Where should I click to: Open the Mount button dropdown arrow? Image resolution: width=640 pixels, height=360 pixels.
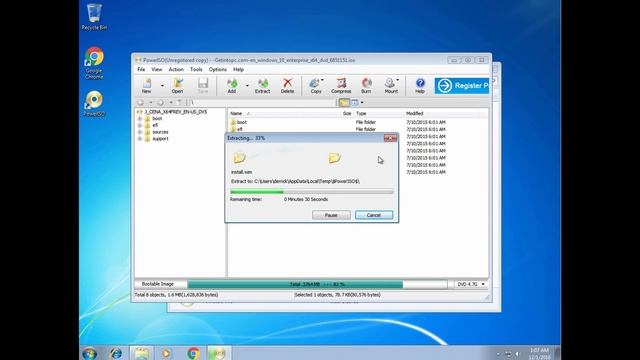398,80
